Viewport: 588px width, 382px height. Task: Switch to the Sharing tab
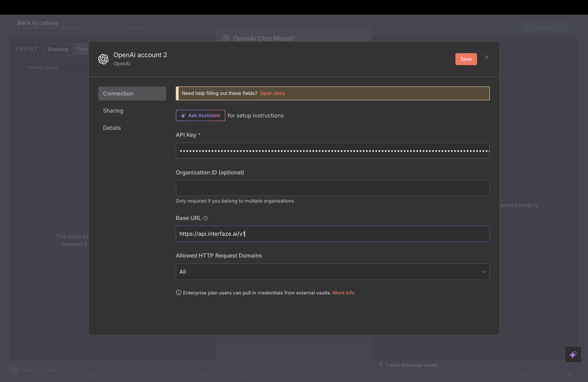point(113,110)
